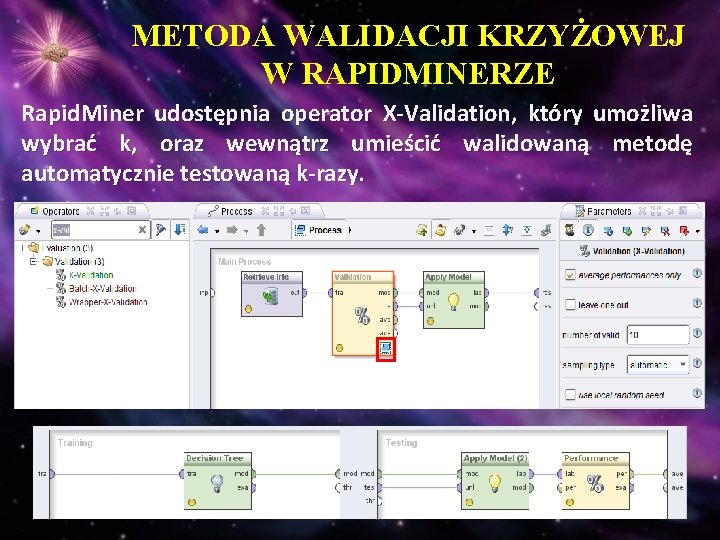Click the blue vertical arrows reorder icon
Viewport: 720px width, 540px height.
click(507, 230)
